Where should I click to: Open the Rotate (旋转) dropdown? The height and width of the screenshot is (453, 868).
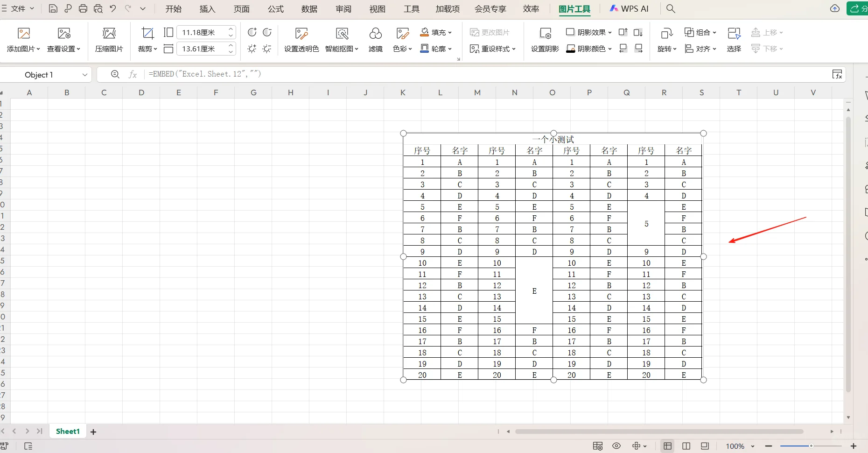coord(667,49)
